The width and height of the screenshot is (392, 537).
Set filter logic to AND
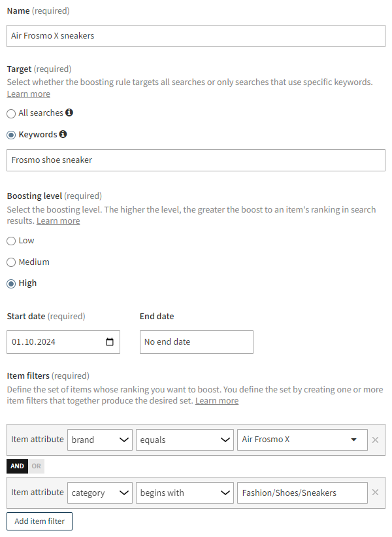click(17, 466)
